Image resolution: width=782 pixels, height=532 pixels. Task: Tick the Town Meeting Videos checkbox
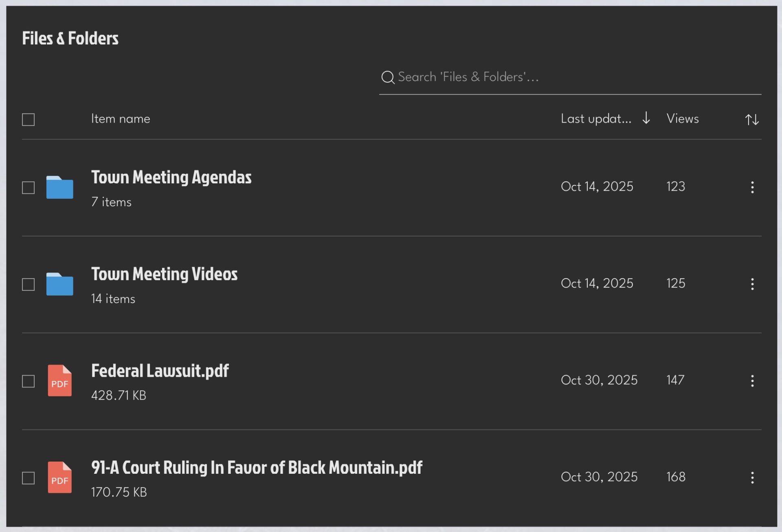(x=28, y=284)
